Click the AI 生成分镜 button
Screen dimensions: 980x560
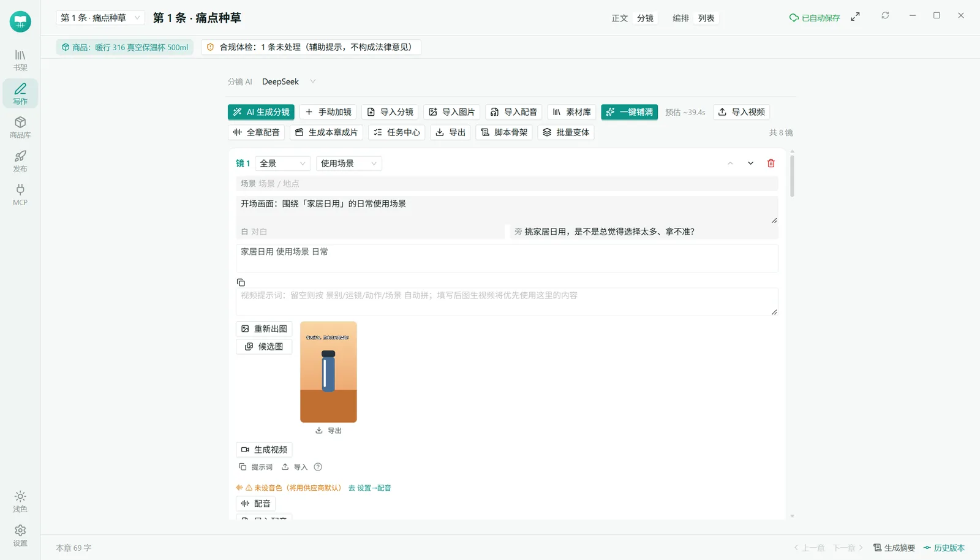click(262, 112)
